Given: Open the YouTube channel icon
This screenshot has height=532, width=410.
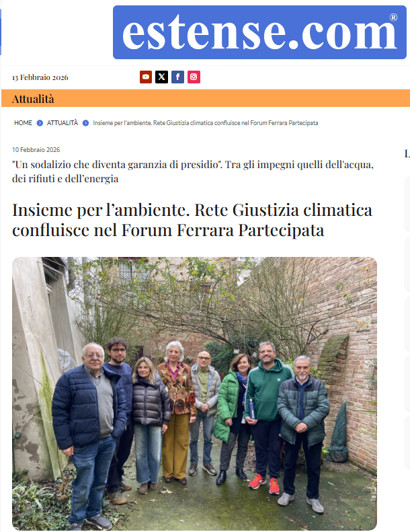Looking at the screenshot, I should (146, 77).
